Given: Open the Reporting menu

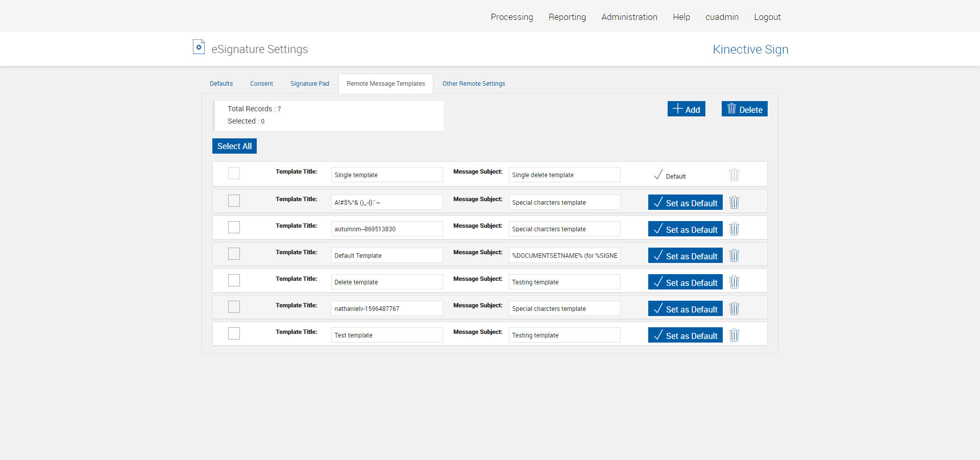Looking at the screenshot, I should click(567, 17).
